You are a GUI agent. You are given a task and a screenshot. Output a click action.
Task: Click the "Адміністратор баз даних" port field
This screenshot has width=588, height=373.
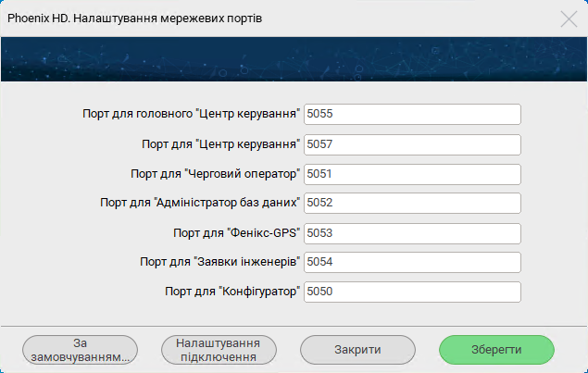click(412, 203)
